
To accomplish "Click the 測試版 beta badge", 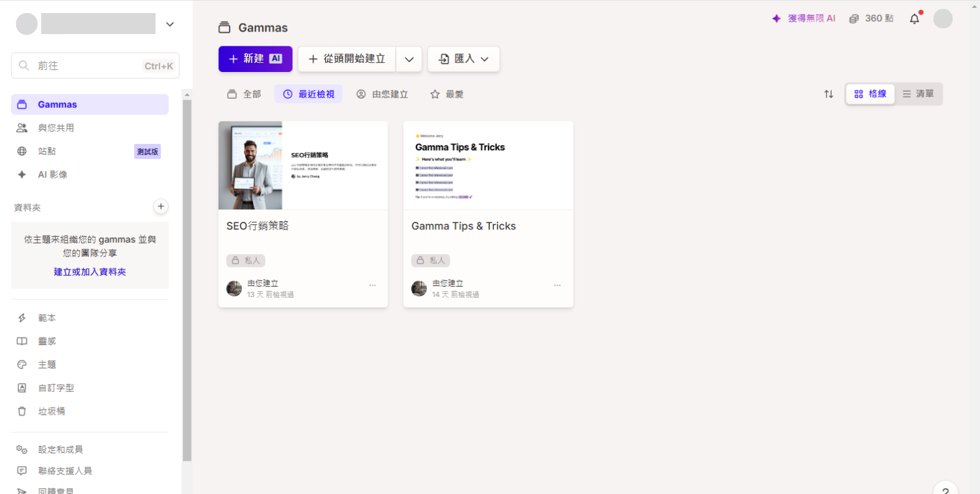I will [148, 152].
